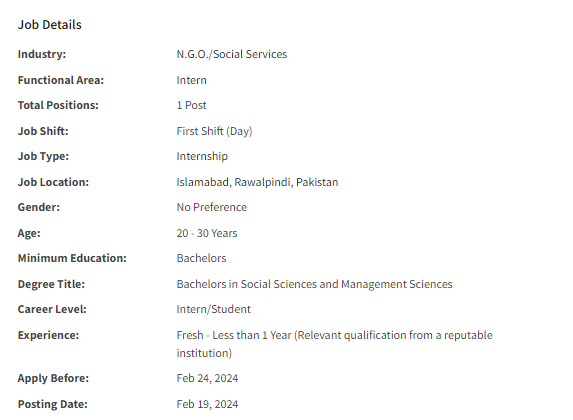573x420 pixels.
Task: Click the Bachelors in Social Sciences degree title
Action: tap(314, 284)
